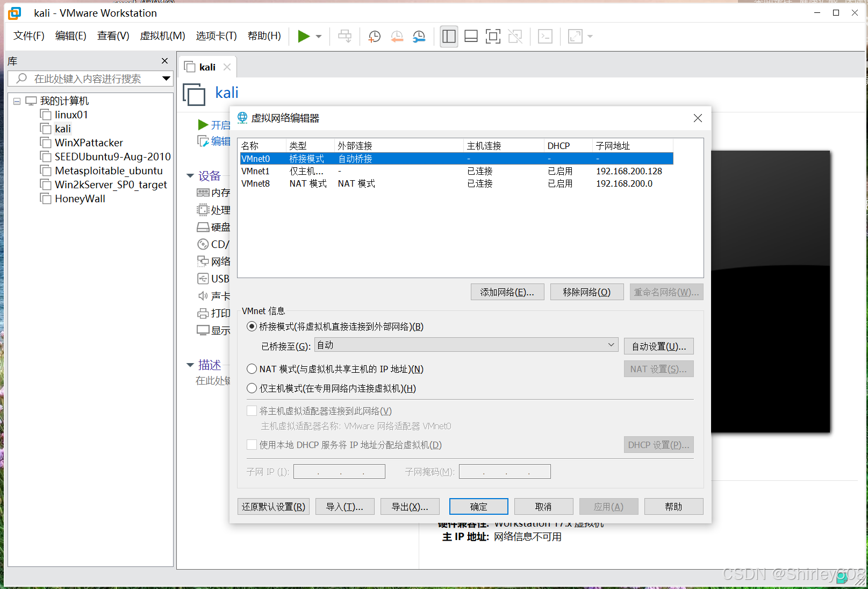Click 还原默认设置(R) button
This screenshot has width=868, height=589.
click(x=273, y=507)
